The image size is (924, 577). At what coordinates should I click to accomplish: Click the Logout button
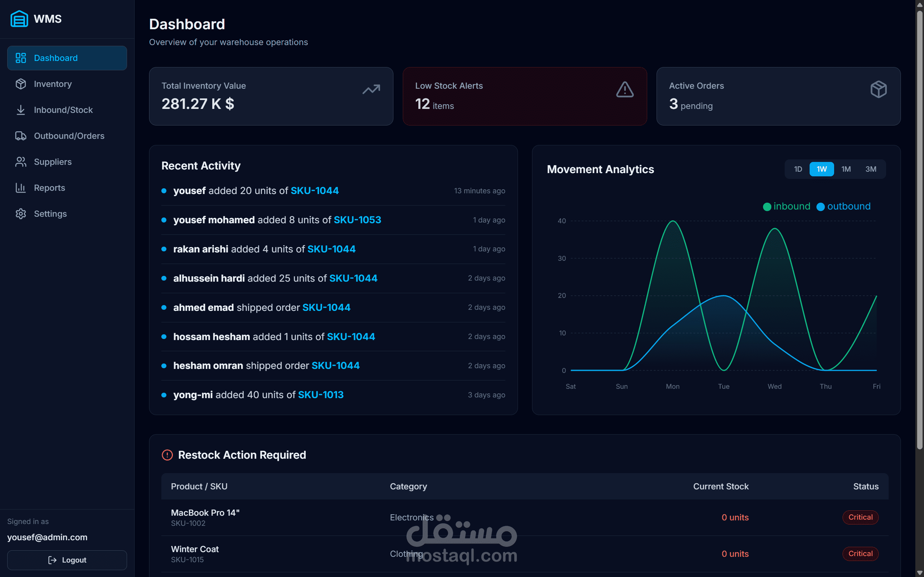(67, 560)
